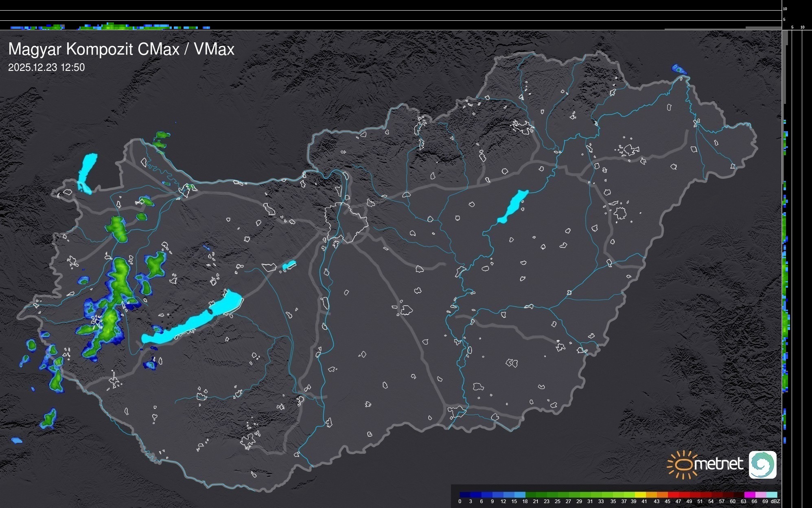Image resolution: width=812 pixels, height=508 pixels.
Task: Click the cyan 69 dBZ legend swatch
Action: pyautogui.click(x=772, y=495)
